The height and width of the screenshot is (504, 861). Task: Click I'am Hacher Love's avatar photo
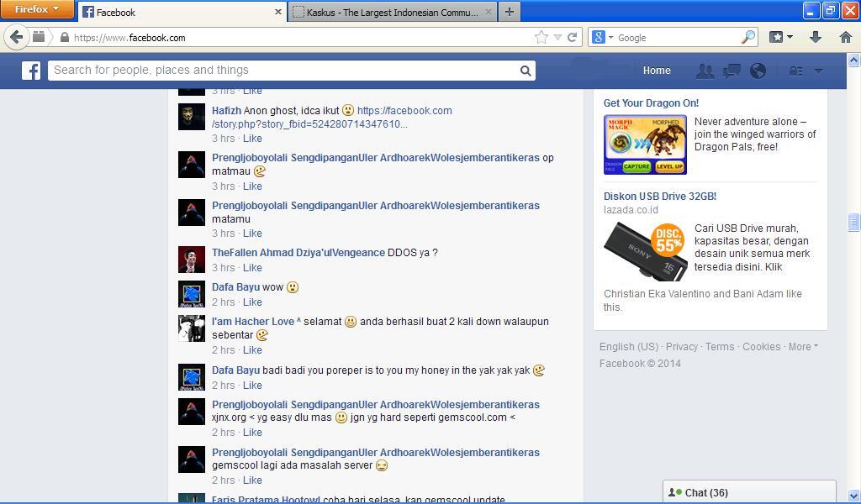(x=192, y=328)
